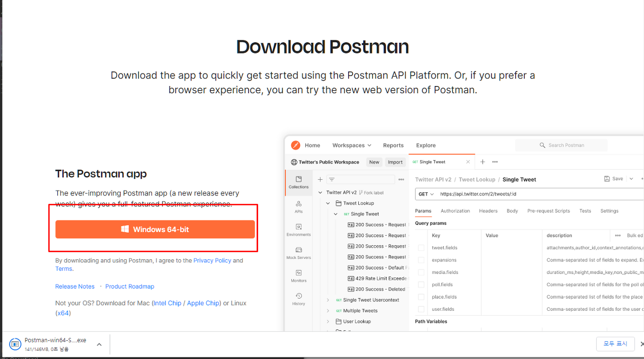The height and width of the screenshot is (359, 644).
Task: Choose the Intel Chip Mac download
Action: coord(168,303)
